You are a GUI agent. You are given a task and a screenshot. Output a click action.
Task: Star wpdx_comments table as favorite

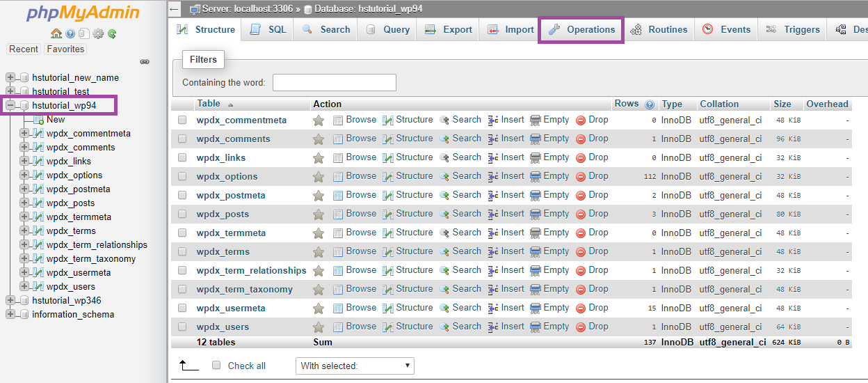pos(319,139)
